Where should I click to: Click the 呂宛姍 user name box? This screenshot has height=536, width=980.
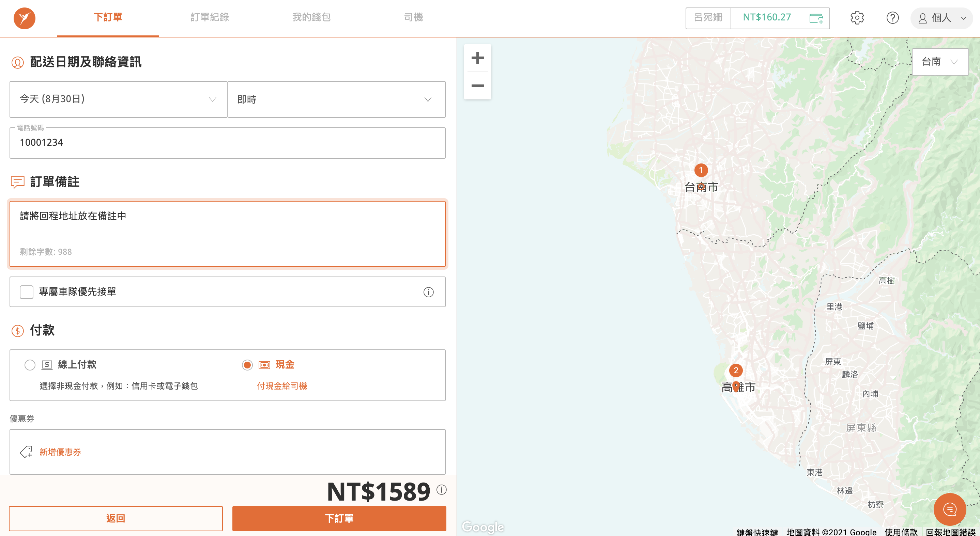click(x=708, y=18)
